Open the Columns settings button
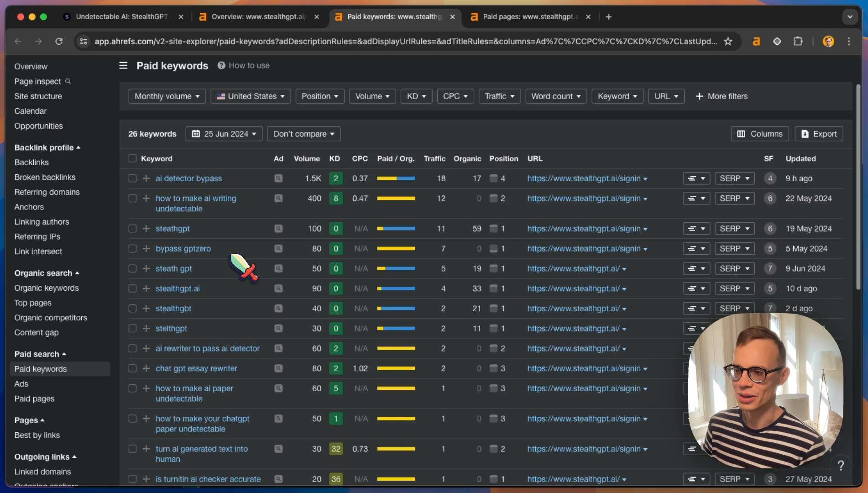The image size is (868, 493). click(x=760, y=134)
